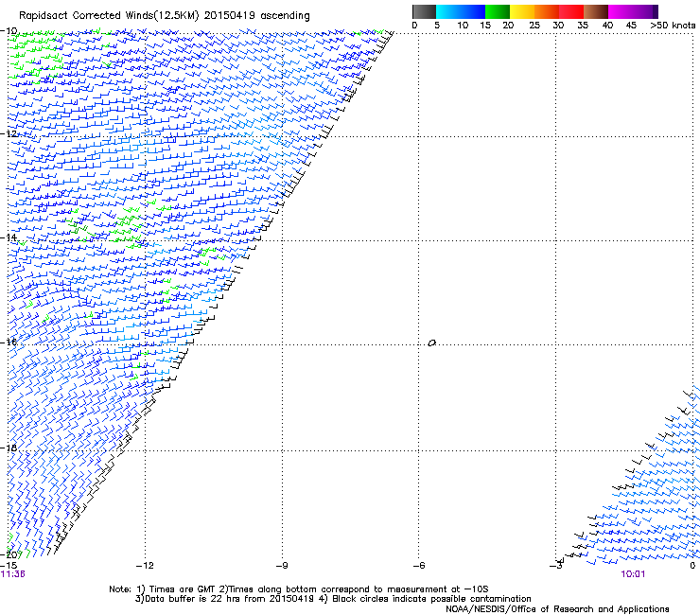Click the 'Note: 1) Times are GMT' line
The image size is (700, 615).
tap(298, 589)
